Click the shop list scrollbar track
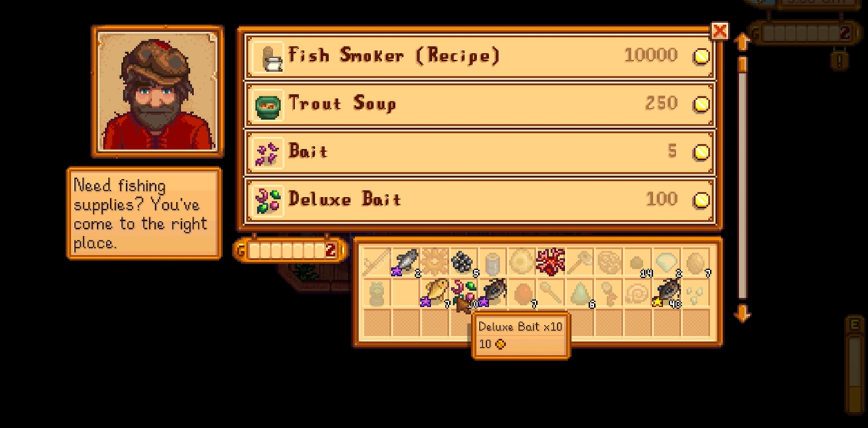868x428 pixels. point(743,178)
